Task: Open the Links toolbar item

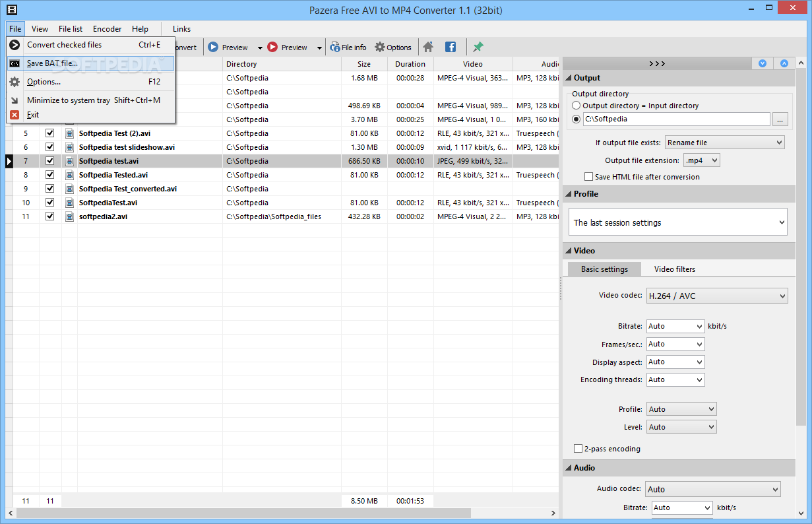Action: point(181,29)
